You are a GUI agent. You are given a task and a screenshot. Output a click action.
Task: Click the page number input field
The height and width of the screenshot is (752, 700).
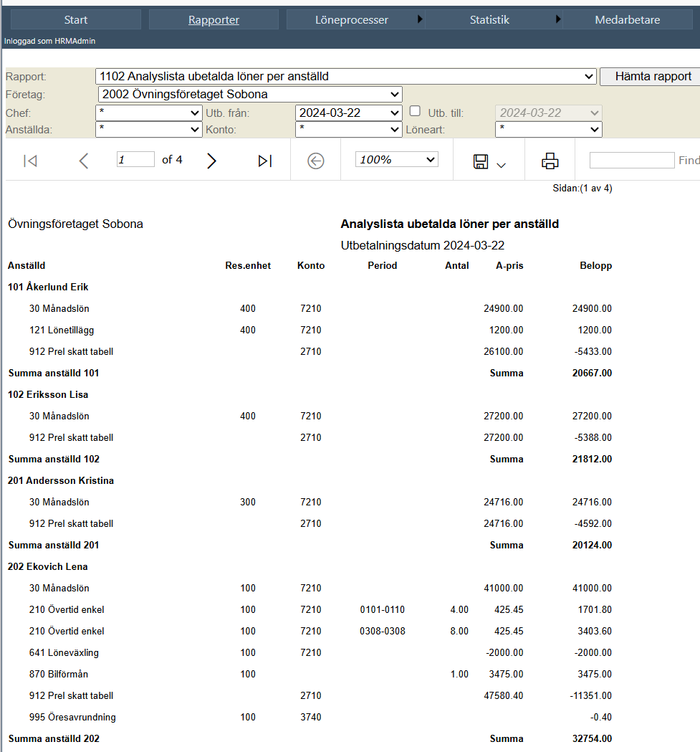pyautogui.click(x=135, y=159)
